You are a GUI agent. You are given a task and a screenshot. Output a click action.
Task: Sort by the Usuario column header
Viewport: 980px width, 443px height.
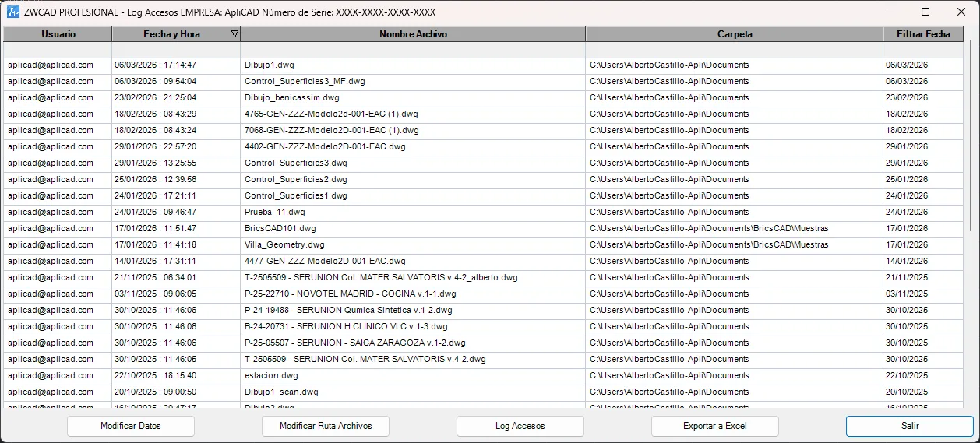pyautogui.click(x=58, y=34)
